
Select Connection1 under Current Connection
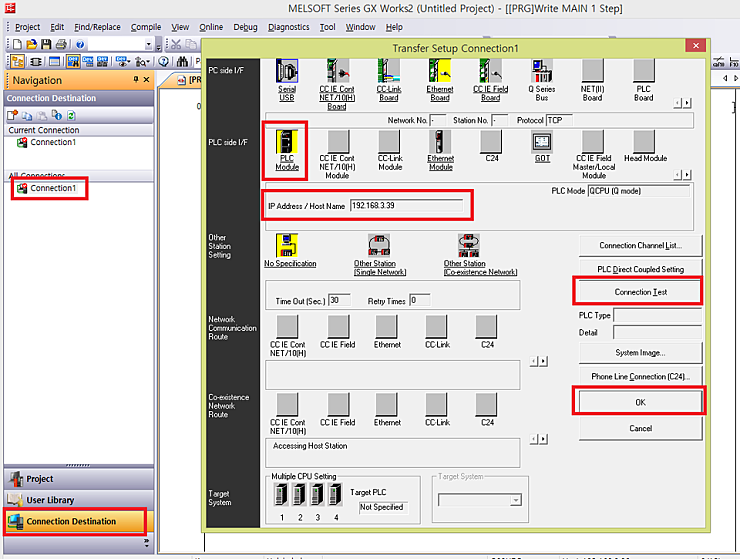tap(47, 142)
